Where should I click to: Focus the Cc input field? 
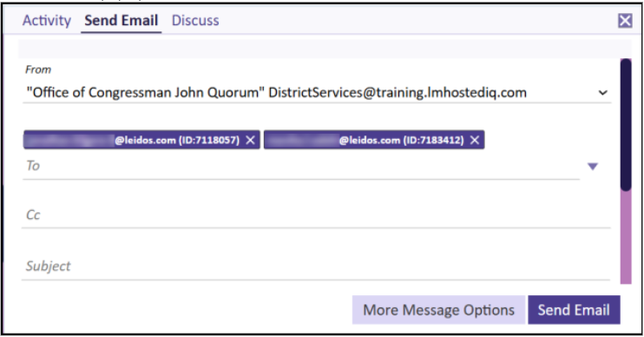316,215
